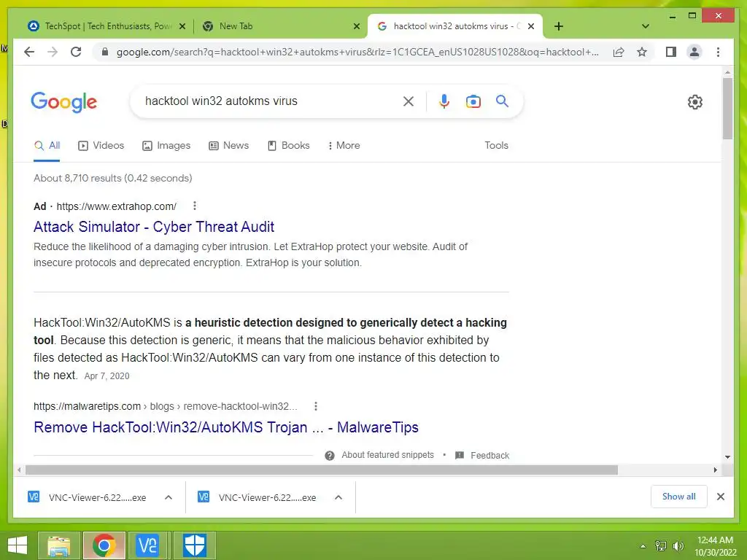Expand second VNC-Viewer download options chevron
Image resolution: width=747 pixels, height=560 pixels.
coord(338,497)
